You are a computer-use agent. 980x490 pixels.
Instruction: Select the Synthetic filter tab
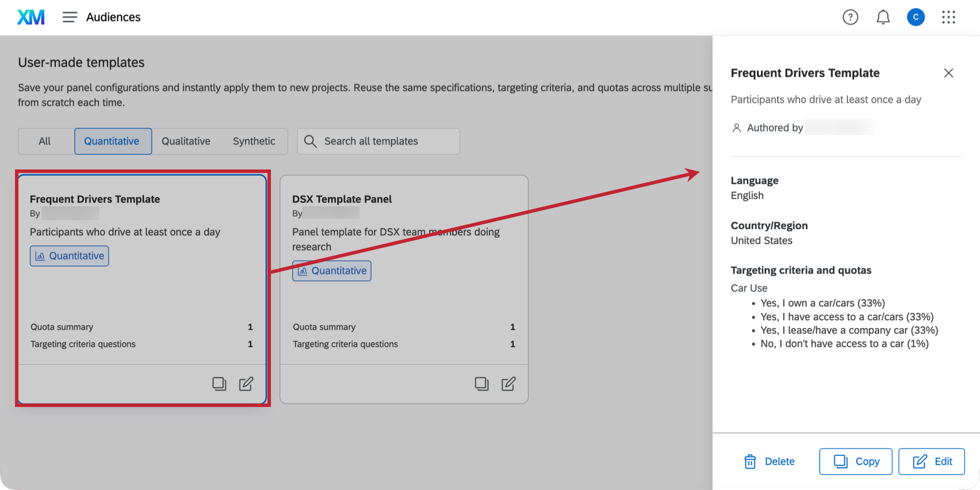254,141
